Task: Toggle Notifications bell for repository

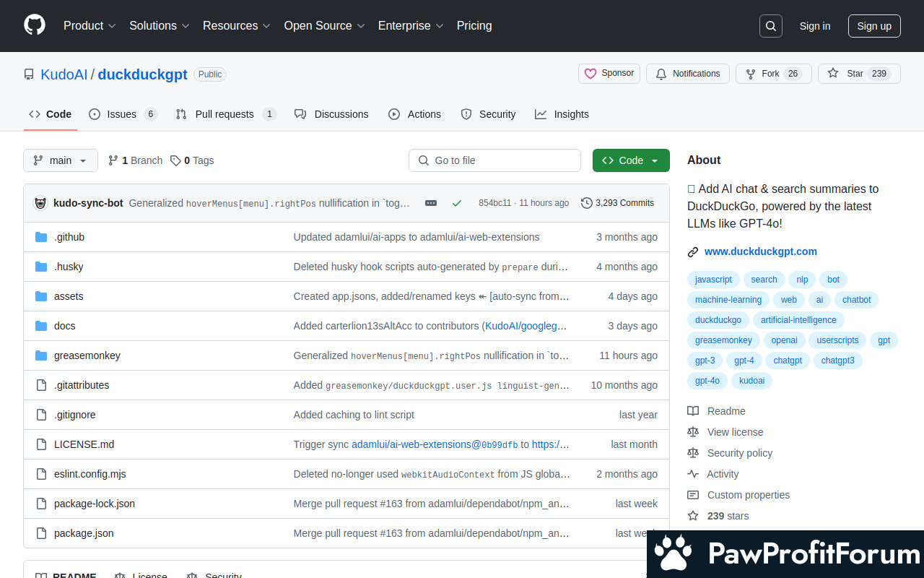Action: [688, 74]
